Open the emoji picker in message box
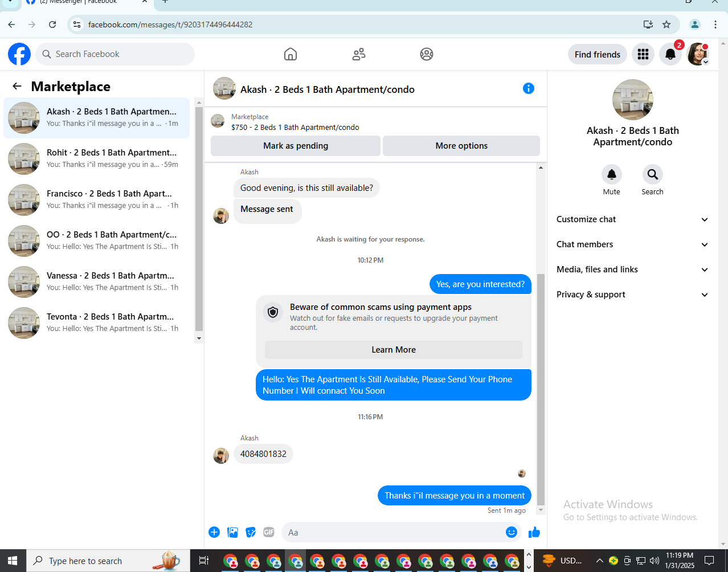 (512, 532)
